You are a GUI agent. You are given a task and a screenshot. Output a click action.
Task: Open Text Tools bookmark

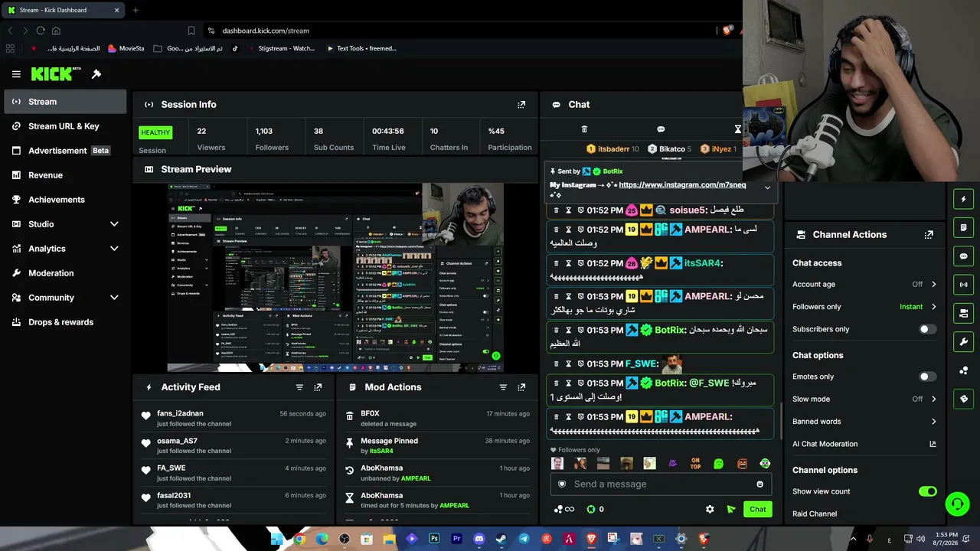click(361, 48)
